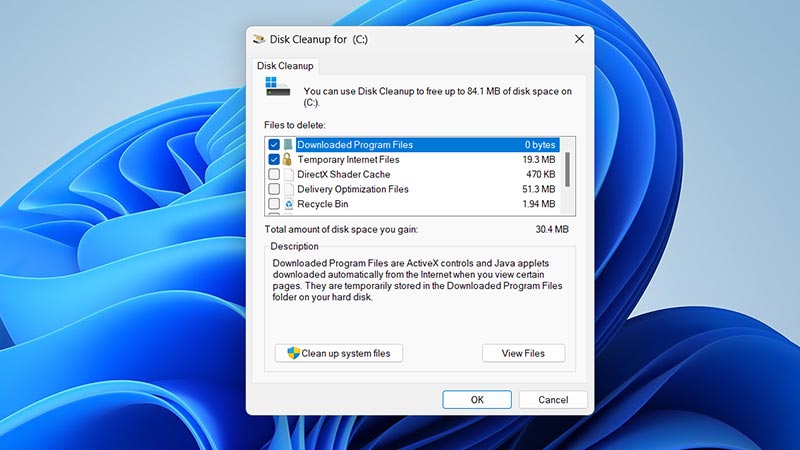Check the Delivery Optimization Files checkbox
This screenshot has height=450, width=800.
pyautogui.click(x=274, y=189)
